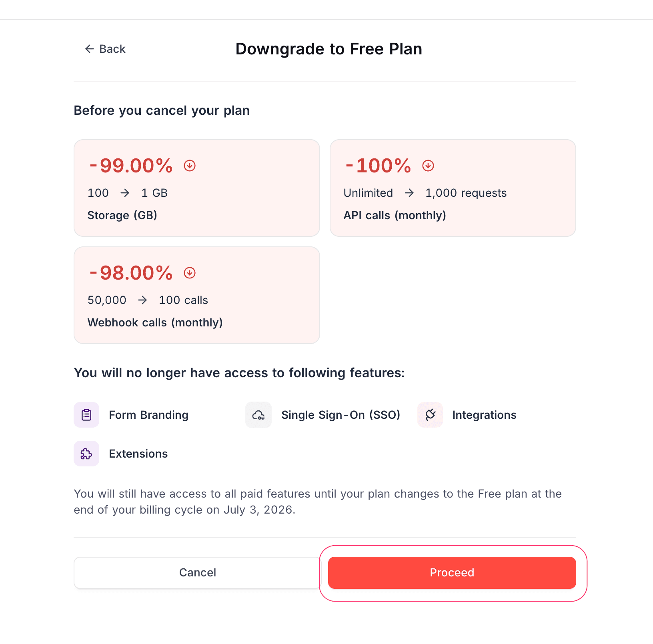Click the download arrow next to -99.00%
Viewport: 653px width, 644px height.
[189, 165]
